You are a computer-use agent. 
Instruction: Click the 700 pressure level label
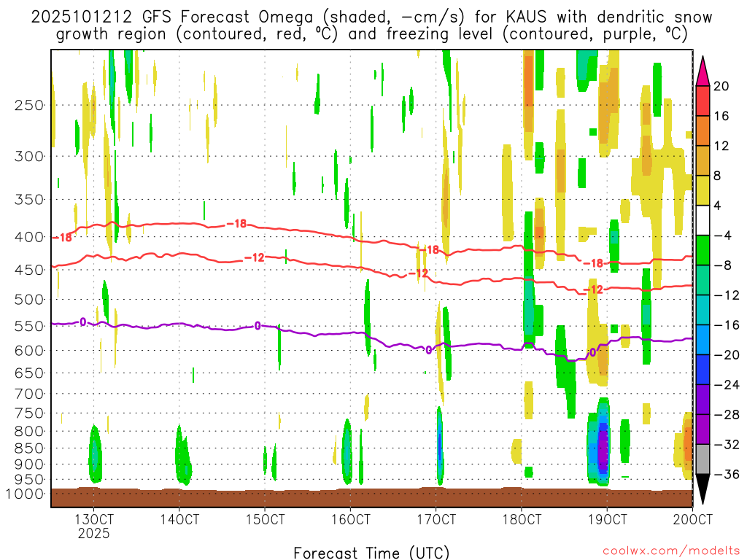tap(29, 394)
